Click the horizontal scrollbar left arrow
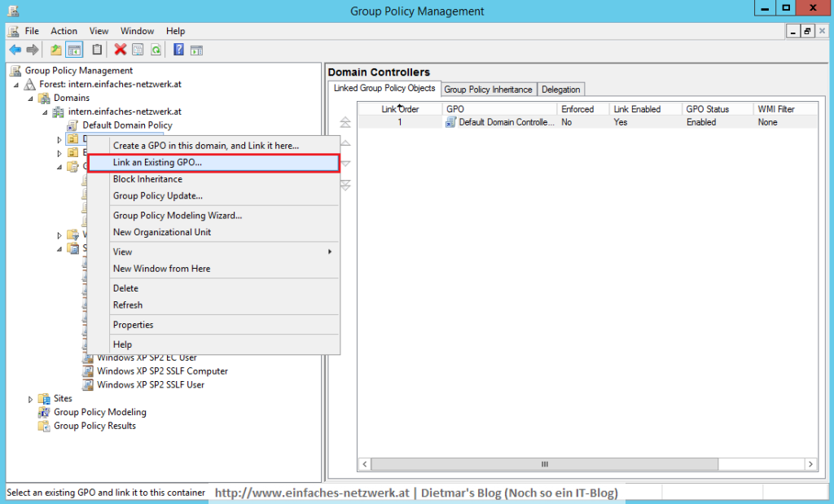The image size is (834, 504). (x=365, y=464)
